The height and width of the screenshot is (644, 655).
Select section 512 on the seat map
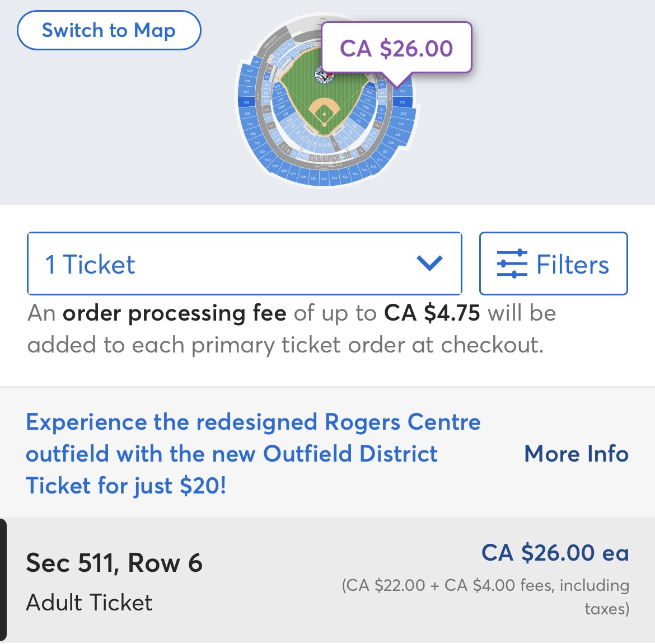tap(403, 102)
